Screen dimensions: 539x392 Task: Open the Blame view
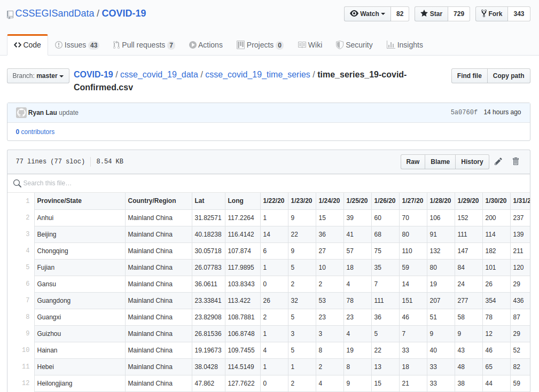[x=440, y=162]
